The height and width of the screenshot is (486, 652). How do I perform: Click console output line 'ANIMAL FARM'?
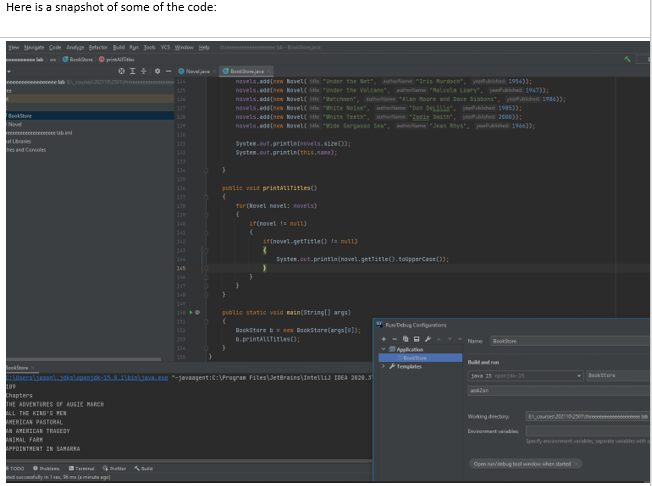(25, 440)
